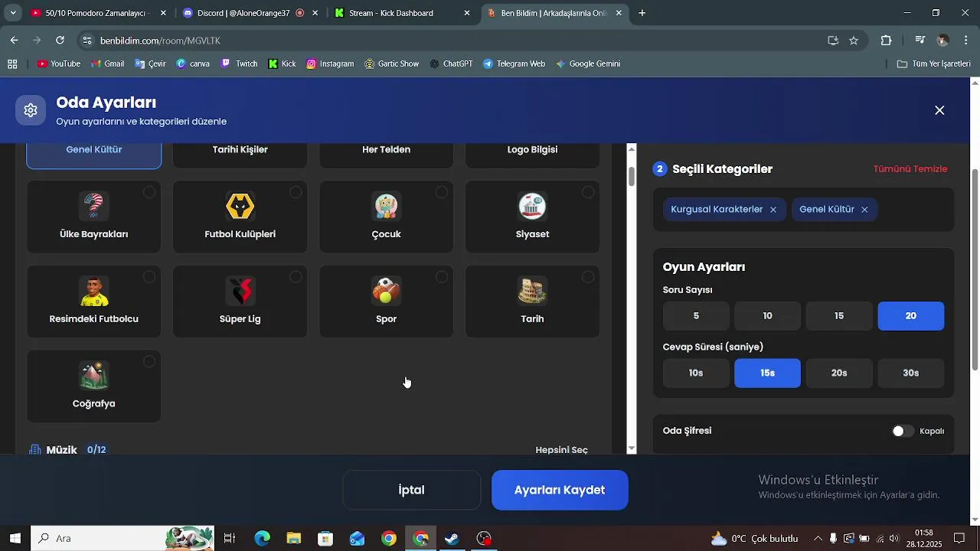Cancel with the İptal button
This screenshot has height=551, width=980.
pyautogui.click(x=411, y=490)
